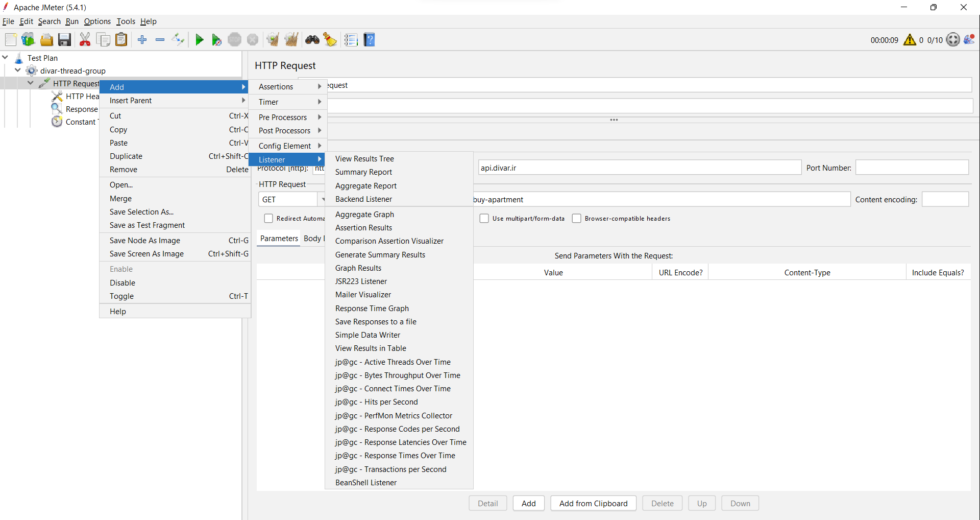Click the Shutdown test icon
The height and width of the screenshot is (520, 980).
click(253, 39)
